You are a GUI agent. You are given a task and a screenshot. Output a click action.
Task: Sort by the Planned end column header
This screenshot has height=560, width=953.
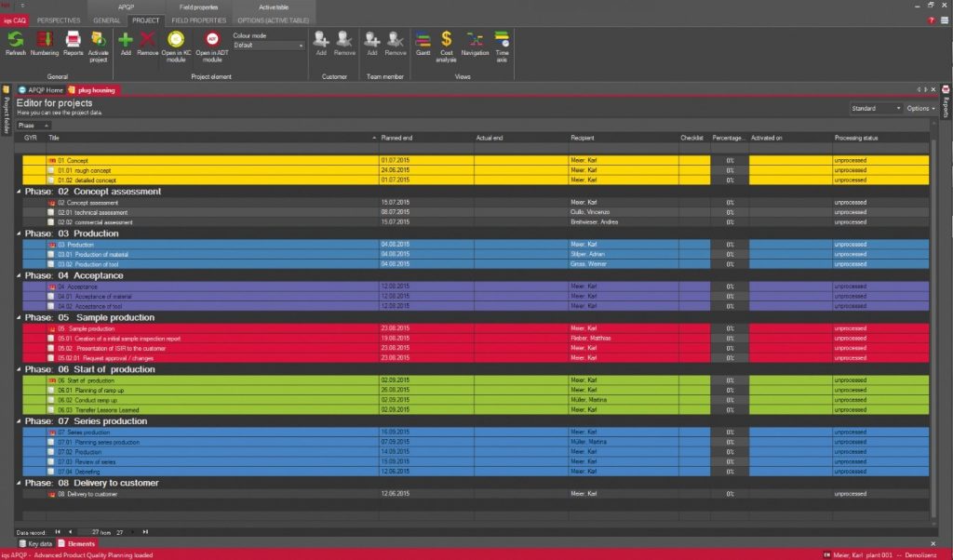click(424, 138)
